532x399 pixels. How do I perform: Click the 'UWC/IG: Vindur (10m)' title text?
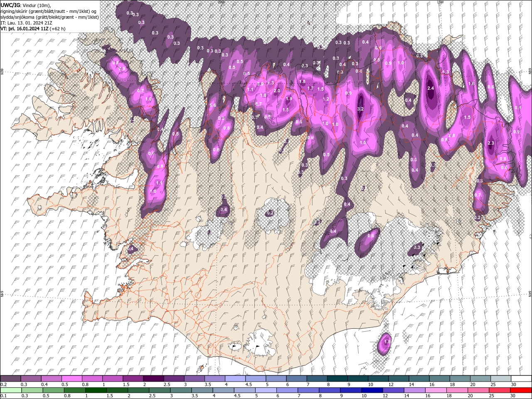tap(26, 5)
